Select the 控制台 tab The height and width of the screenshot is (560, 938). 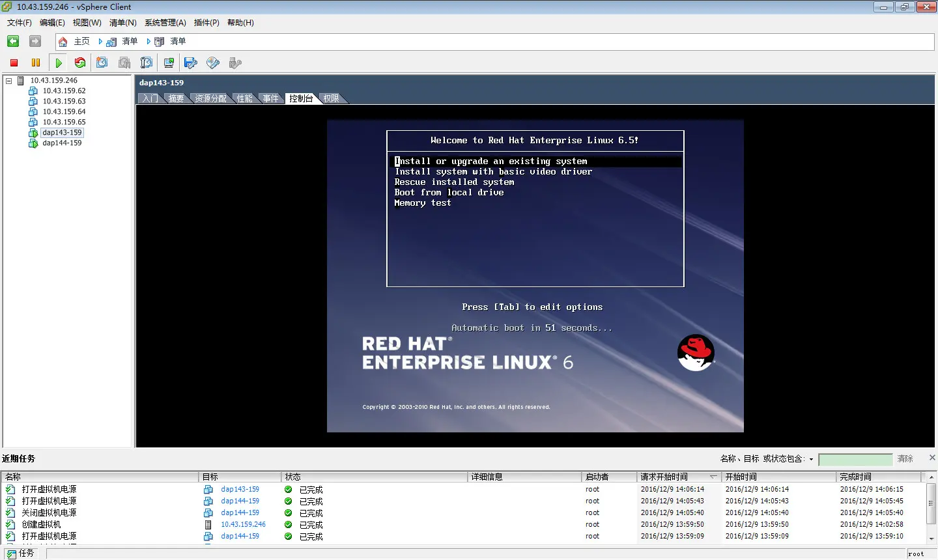pos(301,98)
